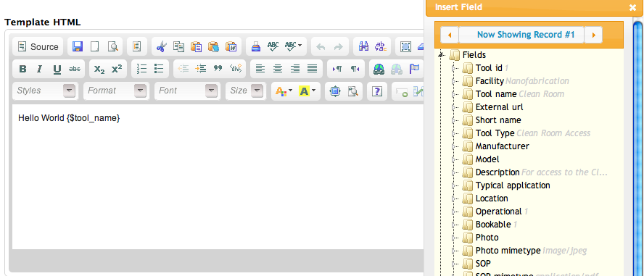
Task: Maximize the editor area
Action: (x=335, y=91)
